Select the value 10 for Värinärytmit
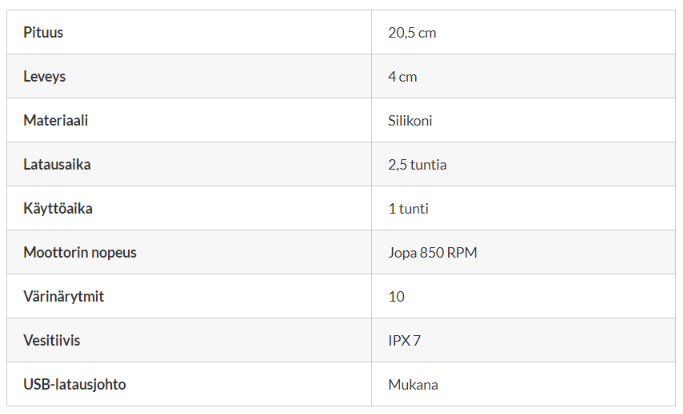The height and width of the screenshot is (414, 683). pos(396,297)
